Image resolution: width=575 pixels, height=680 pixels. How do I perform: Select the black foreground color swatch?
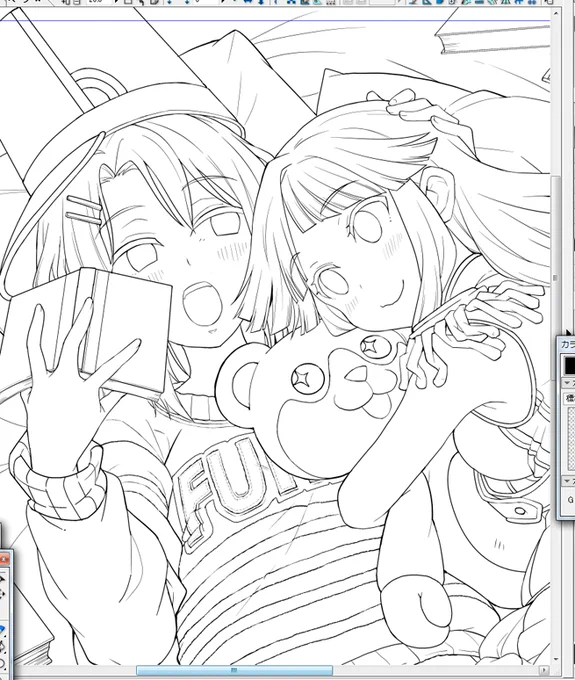point(569,365)
